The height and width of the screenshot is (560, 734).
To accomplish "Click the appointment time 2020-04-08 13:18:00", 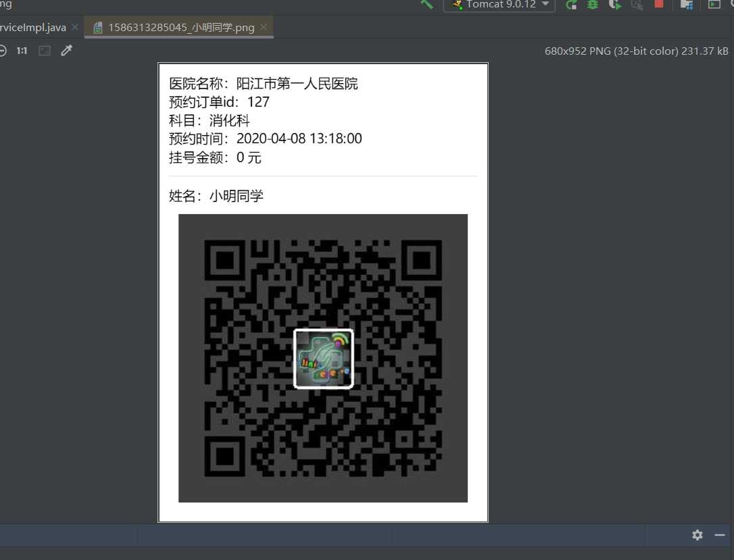I will coord(299,138).
